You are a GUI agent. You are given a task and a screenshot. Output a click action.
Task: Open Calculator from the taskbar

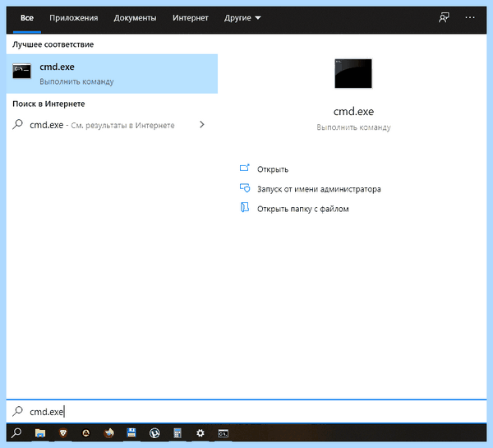[177, 433]
